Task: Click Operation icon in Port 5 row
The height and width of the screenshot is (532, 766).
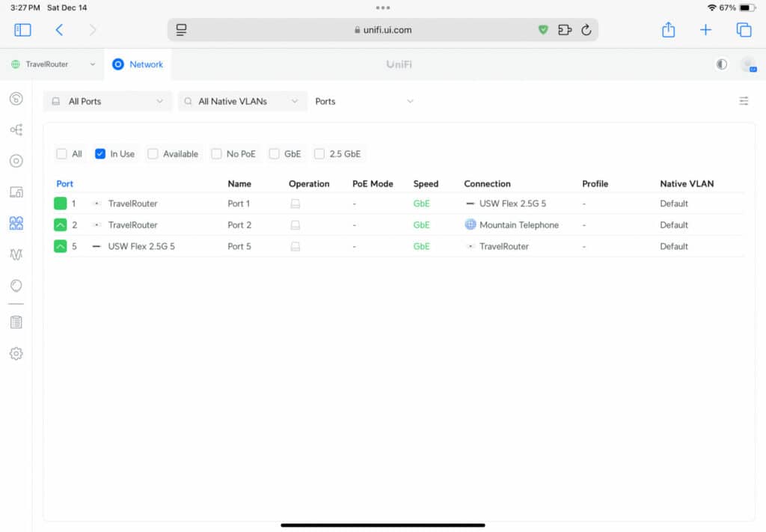Action: coord(295,247)
